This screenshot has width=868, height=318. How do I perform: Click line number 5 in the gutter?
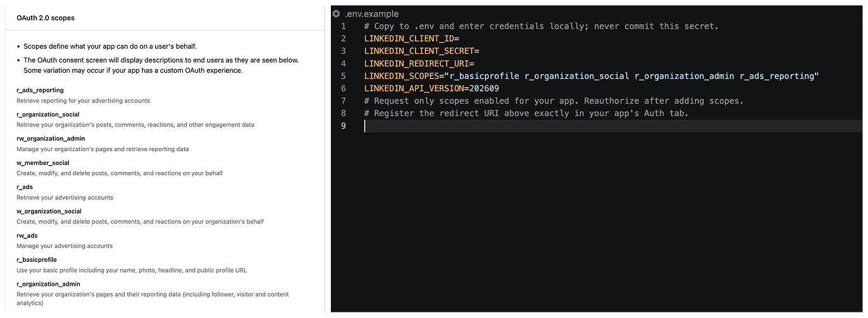point(344,76)
